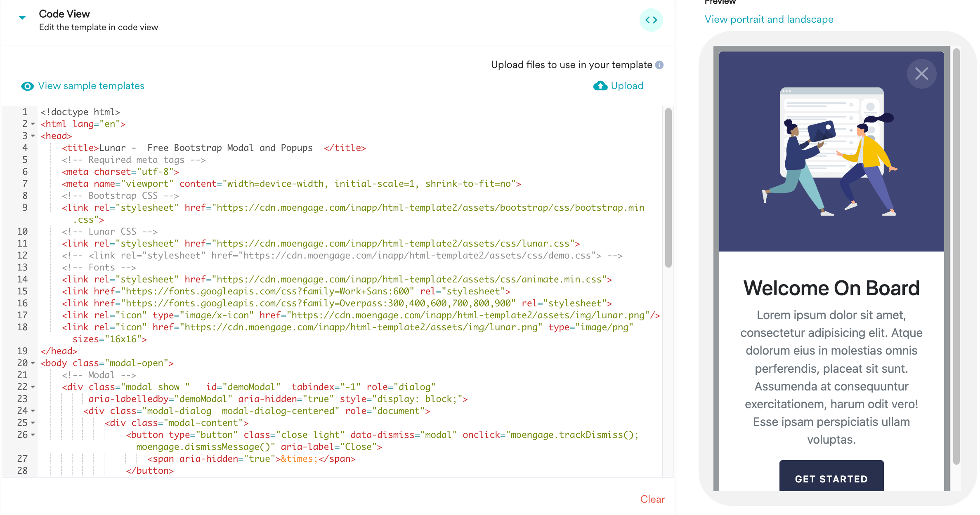Viewport: 980px width, 515px height.
Task: Click the Lorem ipsum paragraph in preview
Action: pos(831,377)
